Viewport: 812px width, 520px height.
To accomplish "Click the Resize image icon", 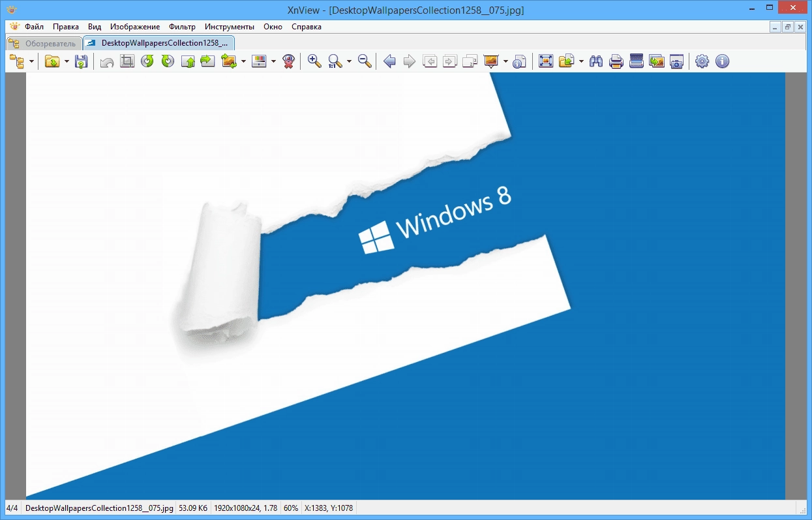I will tap(229, 61).
